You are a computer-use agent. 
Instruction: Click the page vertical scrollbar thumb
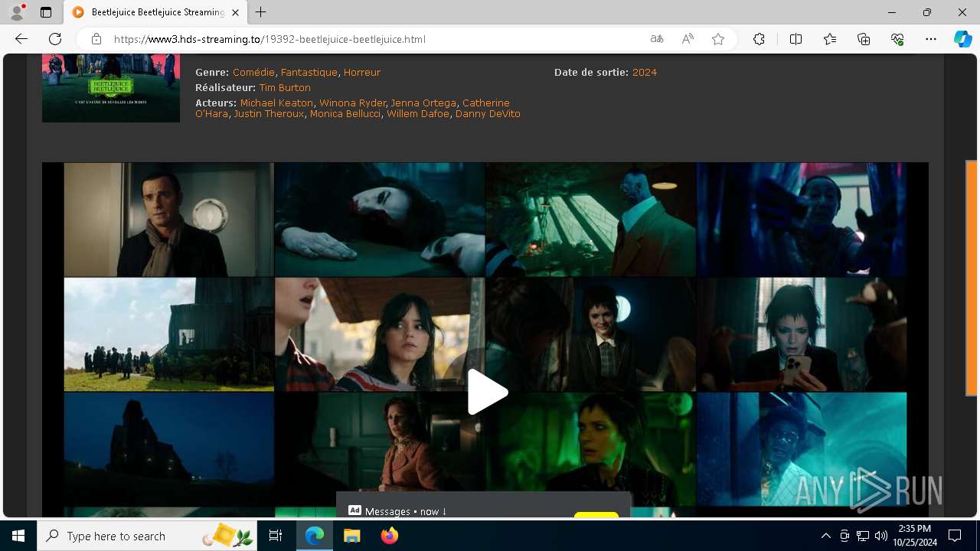[x=972, y=278]
